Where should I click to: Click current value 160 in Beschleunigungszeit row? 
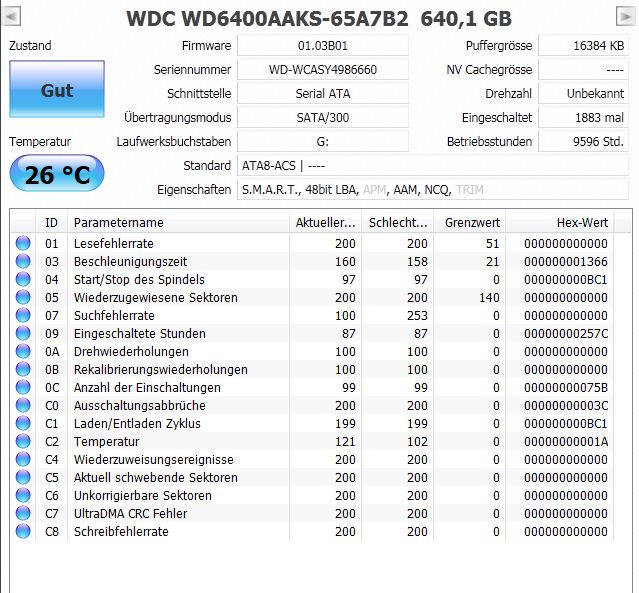(345, 261)
